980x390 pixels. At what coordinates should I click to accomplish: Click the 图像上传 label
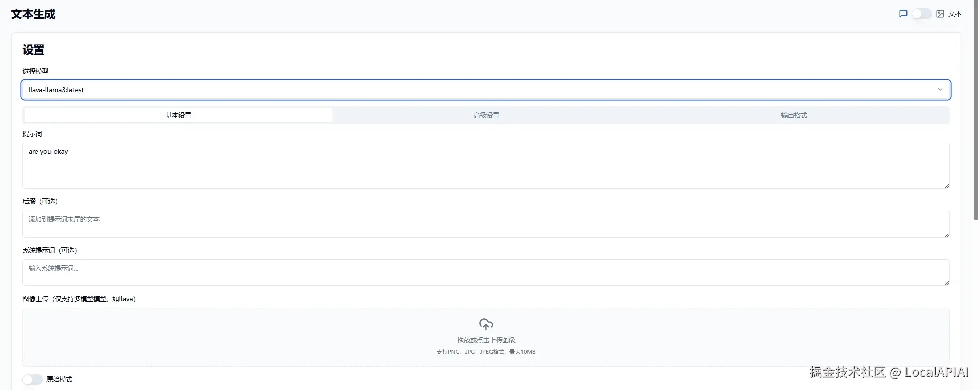coord(79,299)
